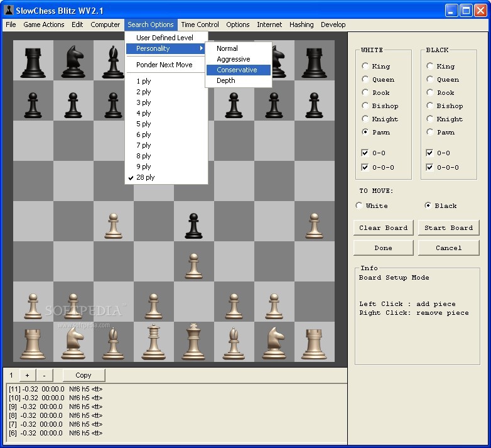Choose Normal personality
The height and width of the screenshot is (448, 491).
click(239, 48)
